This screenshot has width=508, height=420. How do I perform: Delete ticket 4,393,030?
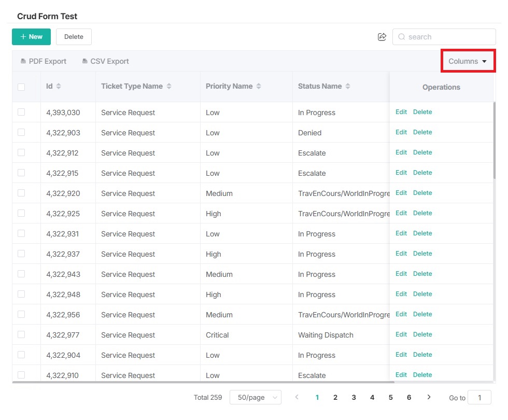pyautogui.click(x=422, y=112)
